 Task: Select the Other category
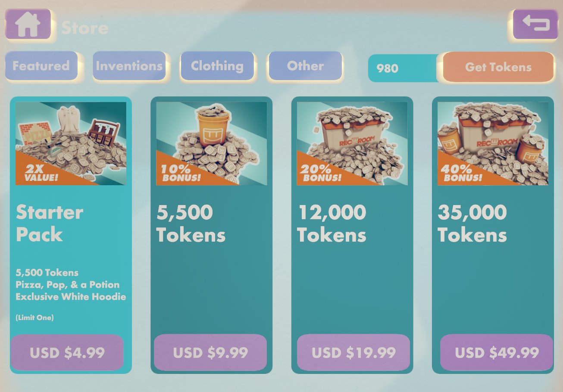tap(305, 66)
